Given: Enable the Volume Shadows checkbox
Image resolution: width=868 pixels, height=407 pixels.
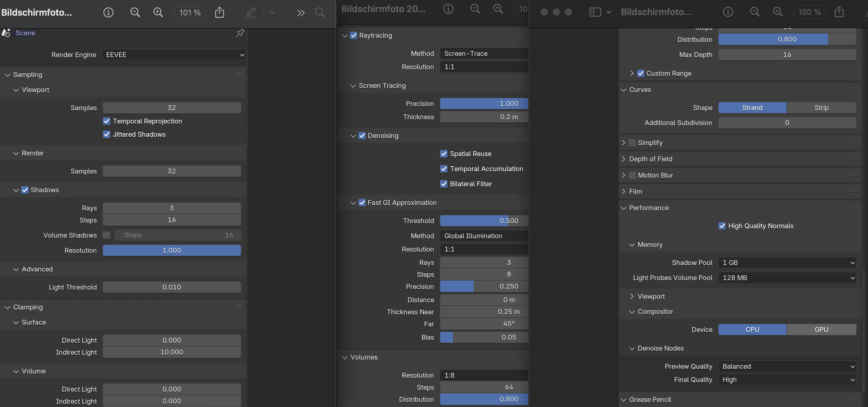Looking at the screenshot, I should point(106,235).
